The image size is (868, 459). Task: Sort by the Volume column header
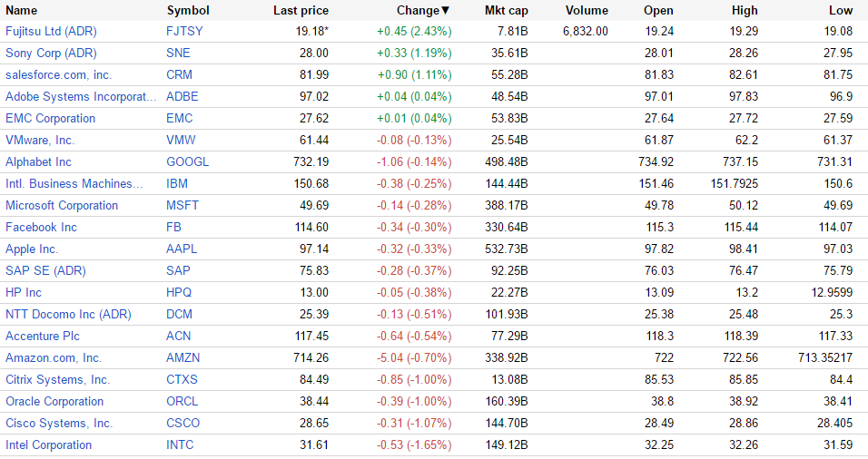pyautogui.click(x=587, y=11)
